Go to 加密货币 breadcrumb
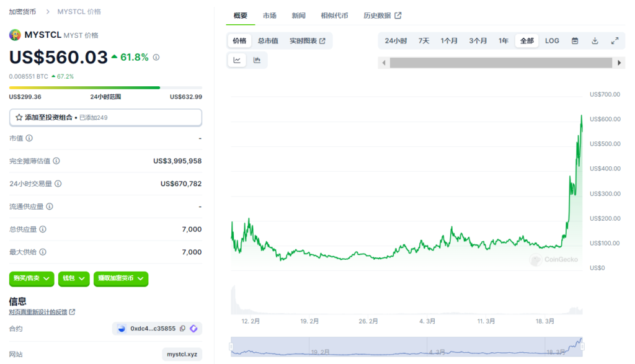635x364 pixels. 22,12
